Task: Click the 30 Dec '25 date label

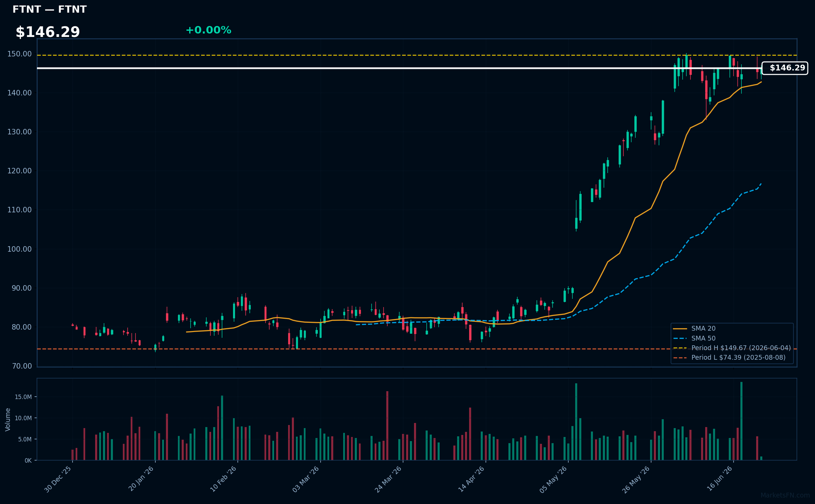Action: point(58,479)
